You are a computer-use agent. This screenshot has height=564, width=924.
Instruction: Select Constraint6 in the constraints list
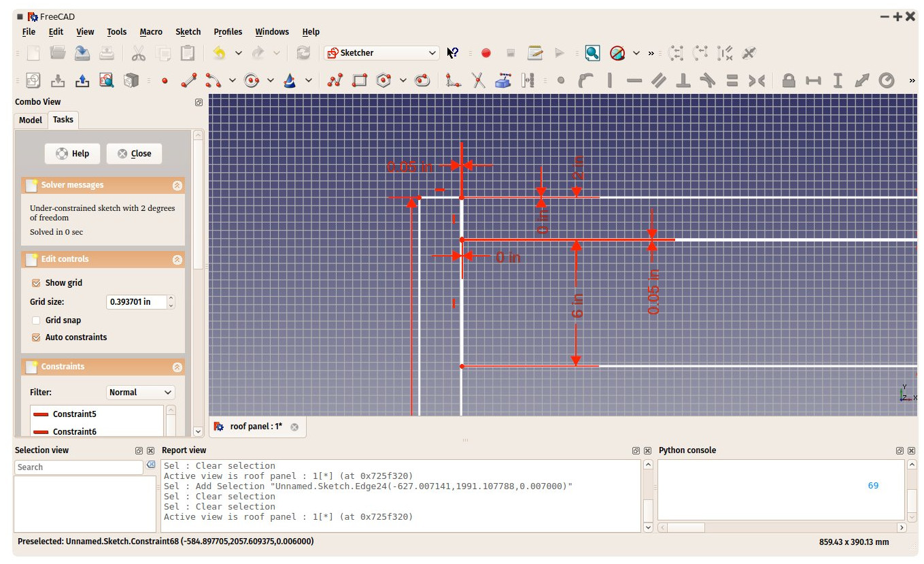(x=97, y=431)
